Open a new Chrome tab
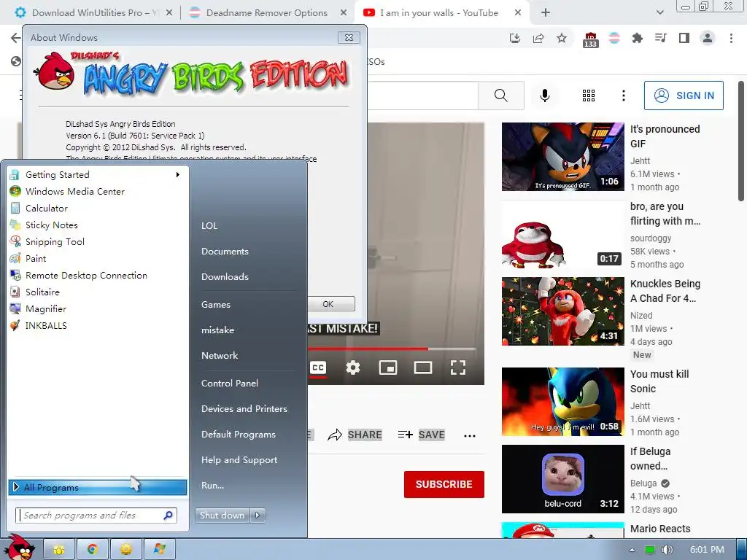Image resolution: width=747 pixels, height=560 pixels. click(546, 13)
